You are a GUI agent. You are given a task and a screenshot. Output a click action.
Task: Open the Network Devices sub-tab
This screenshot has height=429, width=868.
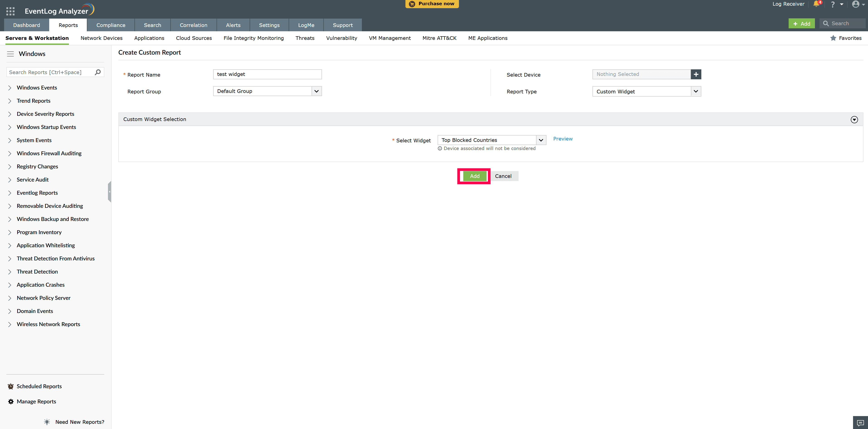click(x=101, y=38)
